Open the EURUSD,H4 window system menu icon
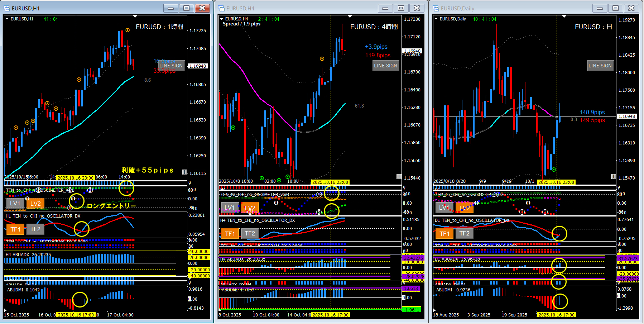 pos(221,8)
